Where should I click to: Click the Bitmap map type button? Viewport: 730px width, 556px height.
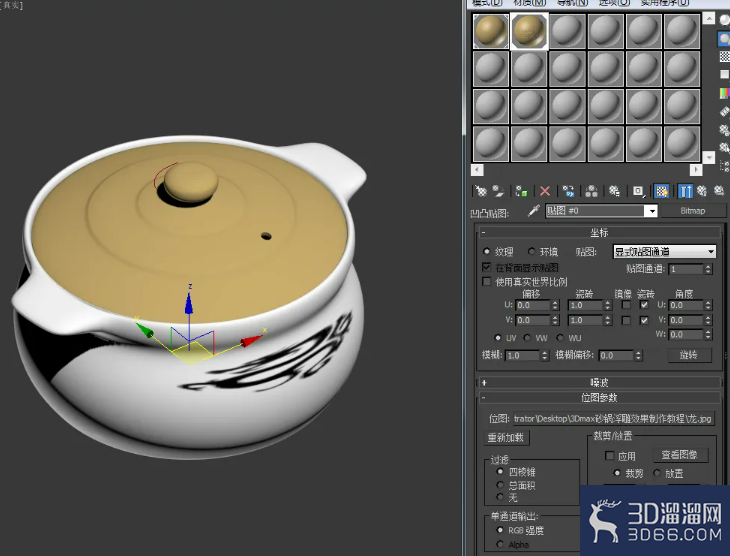(x=692, y=211)
